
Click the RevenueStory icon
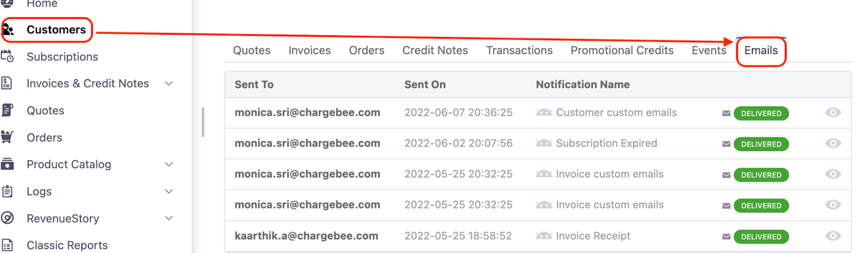(7, 218)
